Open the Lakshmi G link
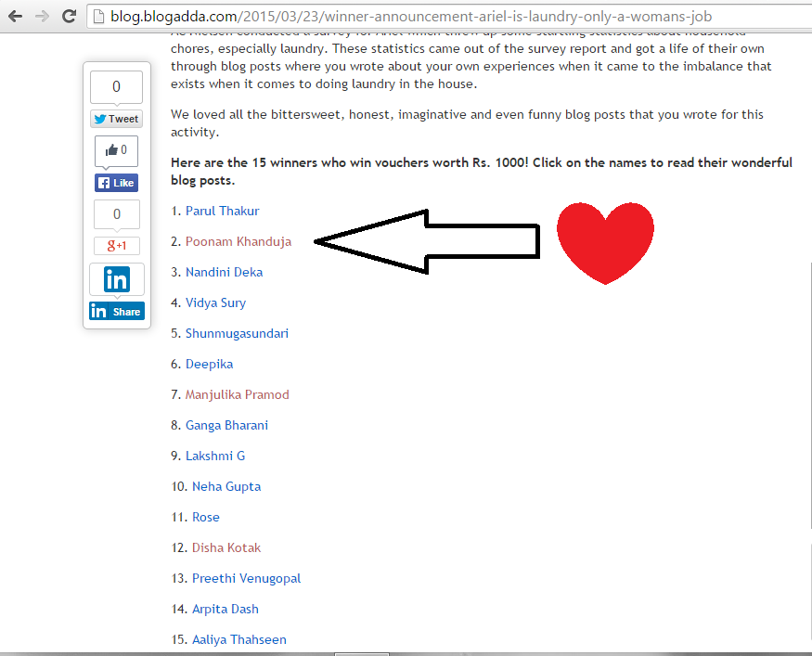This screenshot has height=656, width=812. [x=215, y=456]
